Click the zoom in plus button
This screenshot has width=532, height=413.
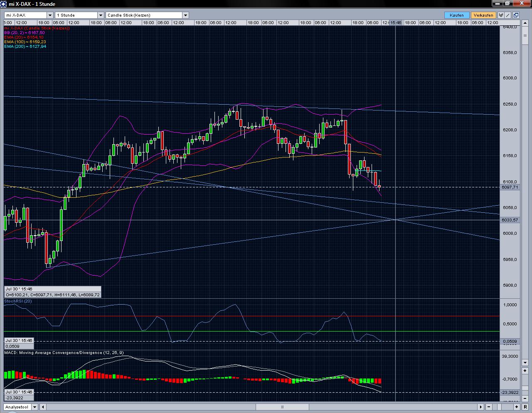517,407
